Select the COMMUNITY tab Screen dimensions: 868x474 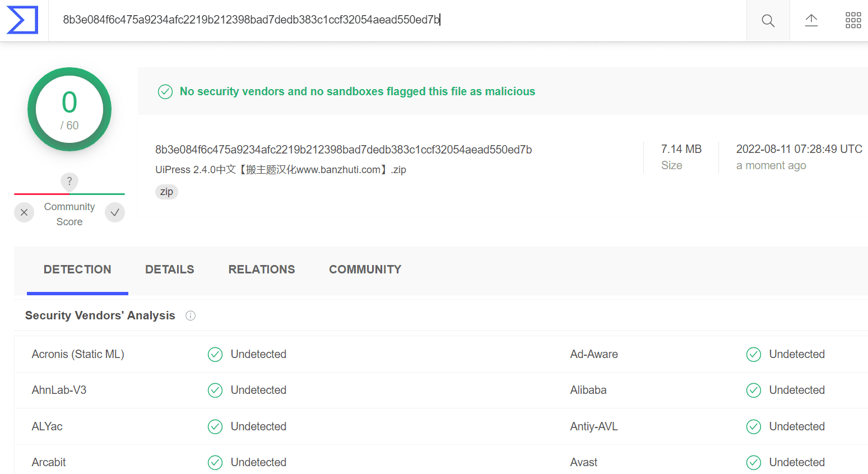[365, 269]
